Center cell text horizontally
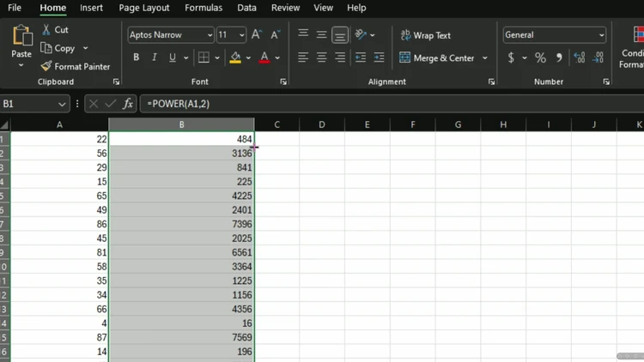 coord(322,57)
